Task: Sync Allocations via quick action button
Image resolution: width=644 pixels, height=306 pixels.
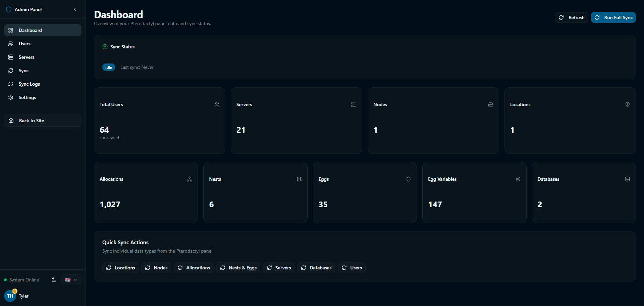Action: click(x=194, y=268)
